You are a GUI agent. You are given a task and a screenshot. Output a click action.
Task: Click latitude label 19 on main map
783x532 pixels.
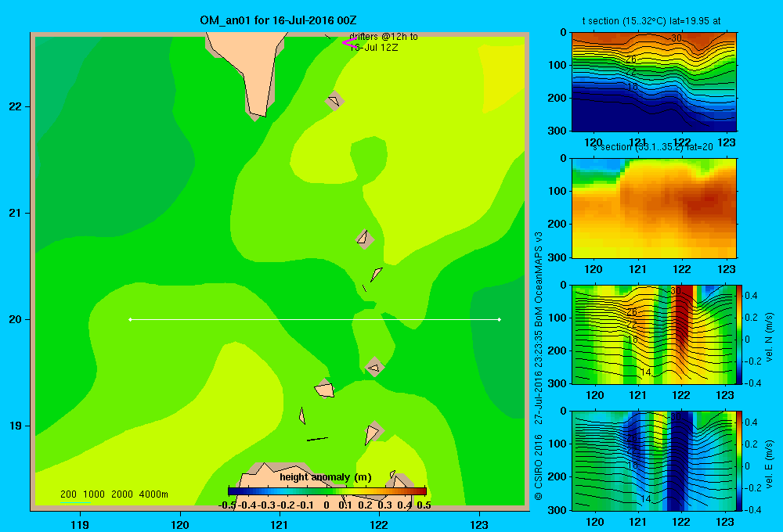(16, 426)
